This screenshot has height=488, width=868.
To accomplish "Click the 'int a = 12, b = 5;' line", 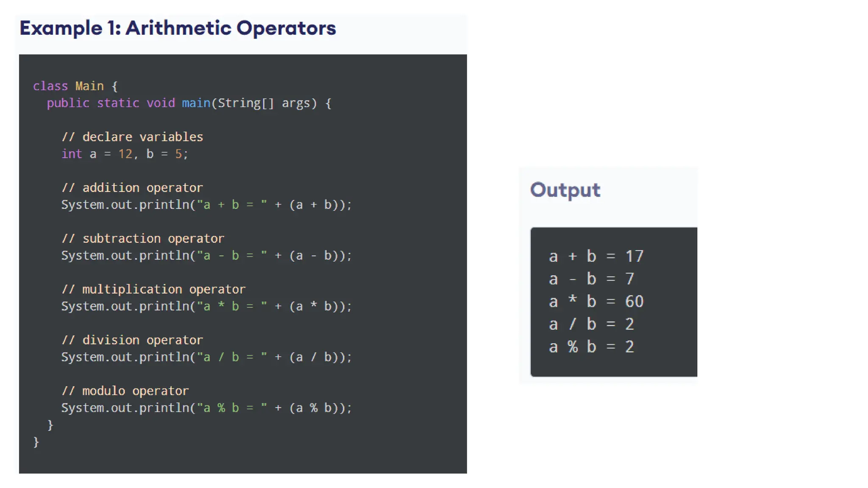I will tap(125, 154).
